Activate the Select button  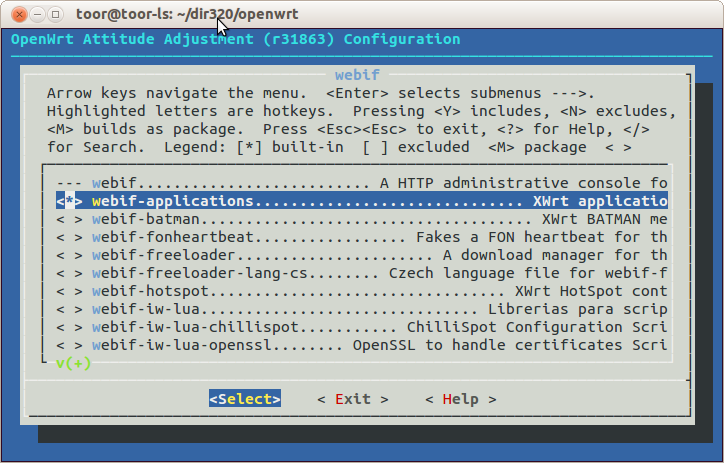[245, 399]
